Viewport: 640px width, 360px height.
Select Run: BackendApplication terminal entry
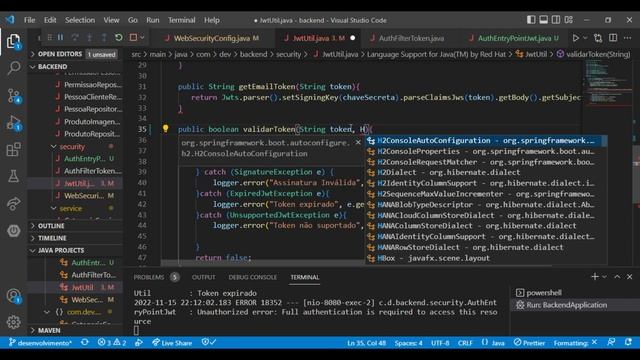point(575,305)
